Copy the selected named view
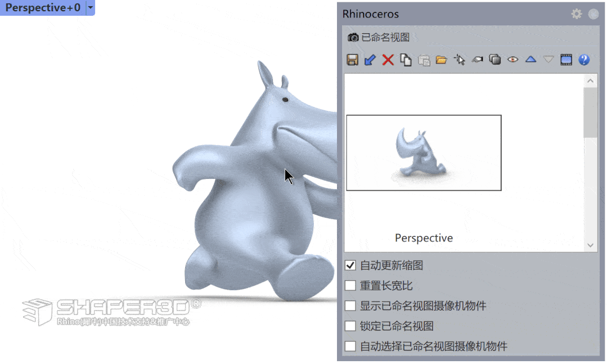The image size is (607, 364). pos(406,60)
